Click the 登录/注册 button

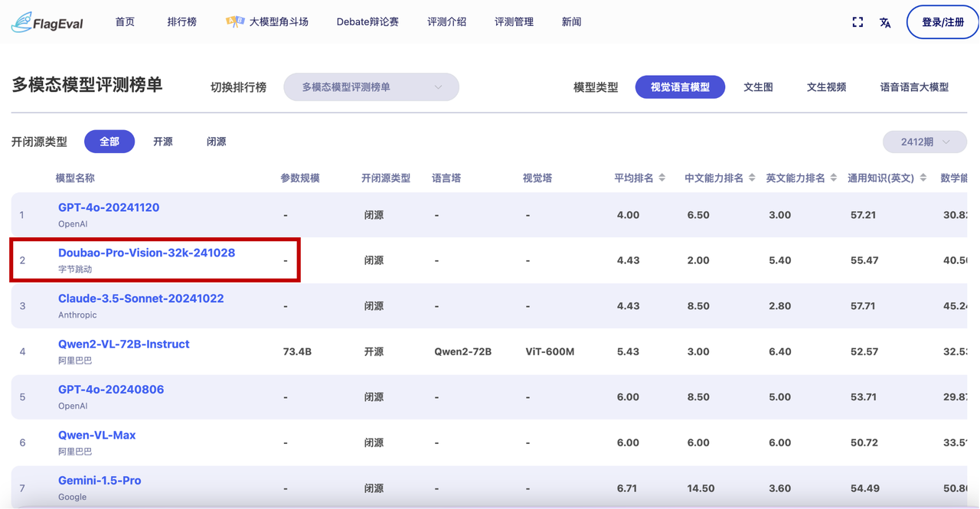[x=942, y=22]
